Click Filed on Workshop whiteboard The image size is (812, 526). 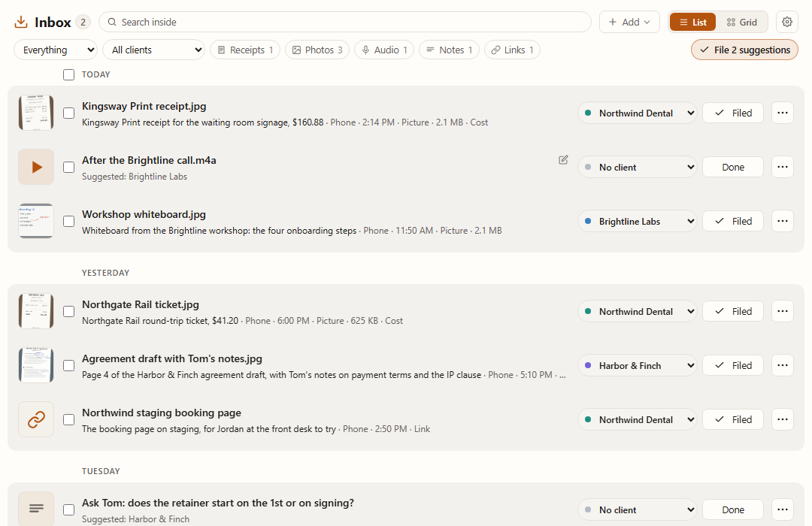pyautogui.click(x=733, y=221)
